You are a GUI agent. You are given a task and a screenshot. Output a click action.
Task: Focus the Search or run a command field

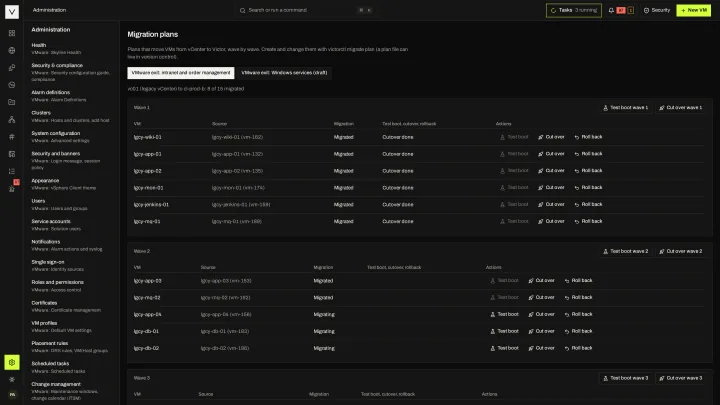coord(305,10)
